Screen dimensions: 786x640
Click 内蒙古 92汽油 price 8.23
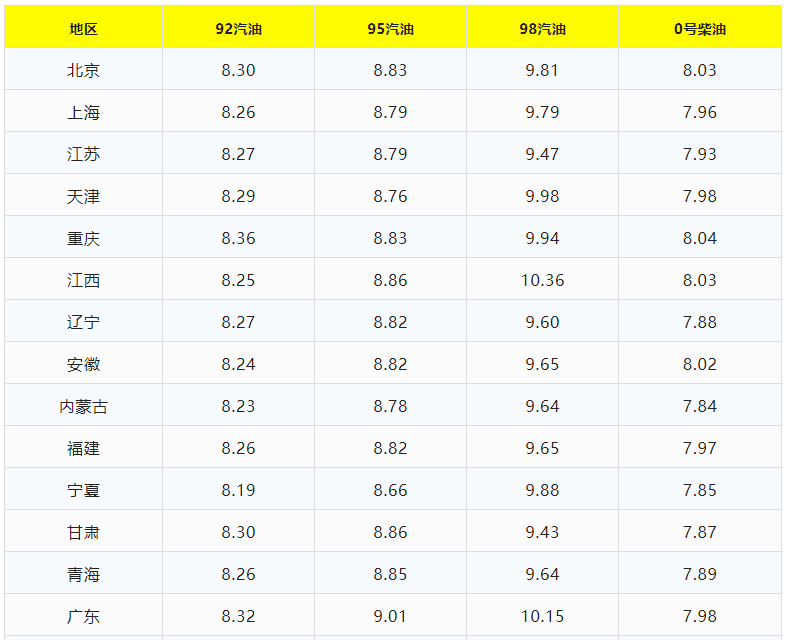pos(239,406)
